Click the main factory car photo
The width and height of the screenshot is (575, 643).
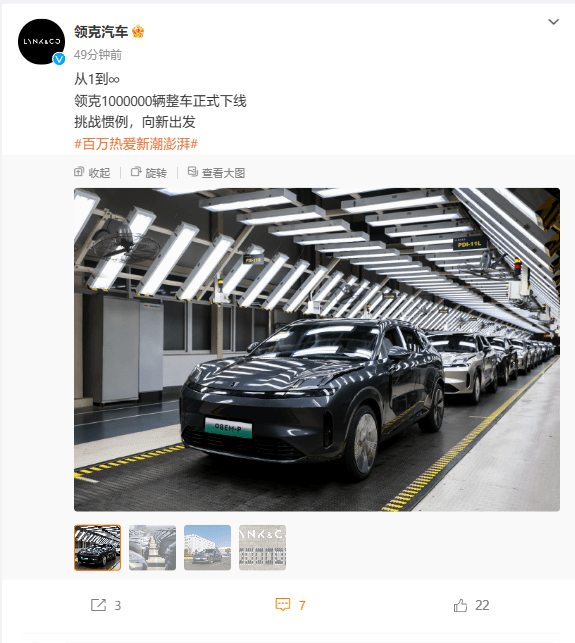click(317, 349)
